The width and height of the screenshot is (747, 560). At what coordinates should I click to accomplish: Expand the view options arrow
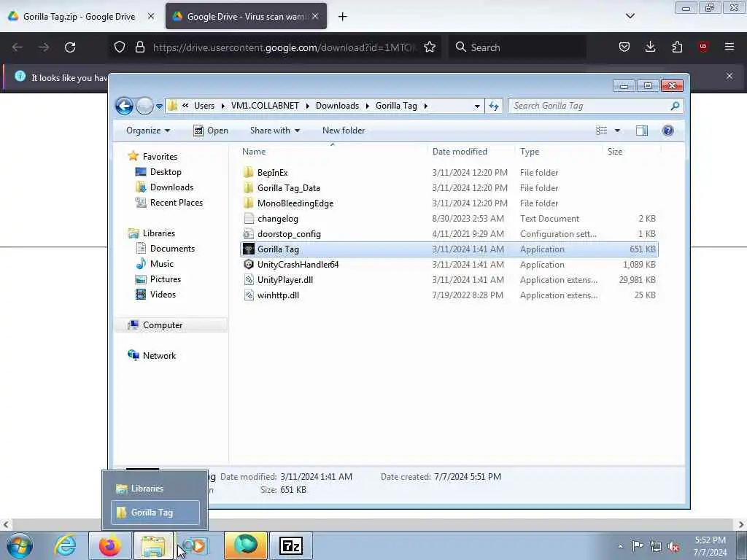[617, 131]
